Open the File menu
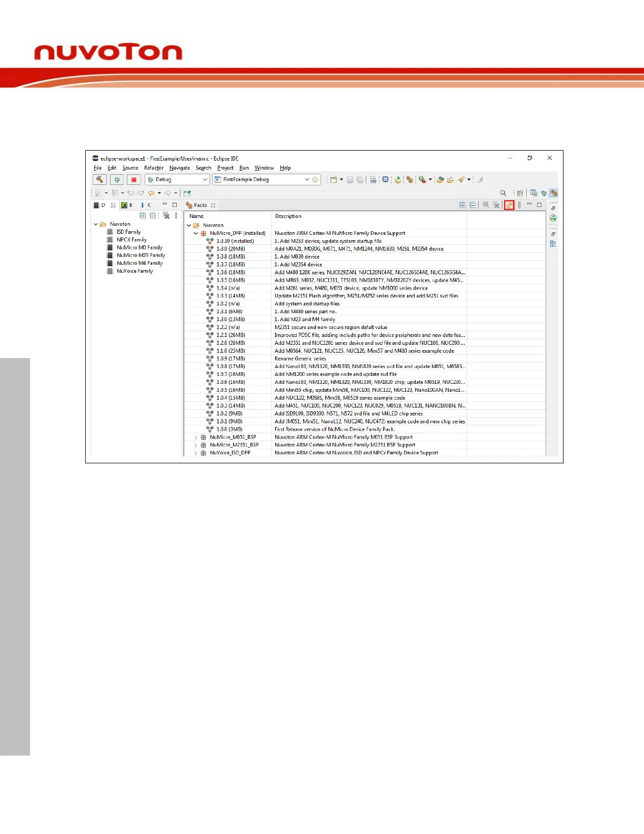The width and height of the screenshot is (644, 834). (x=98, y=168)
